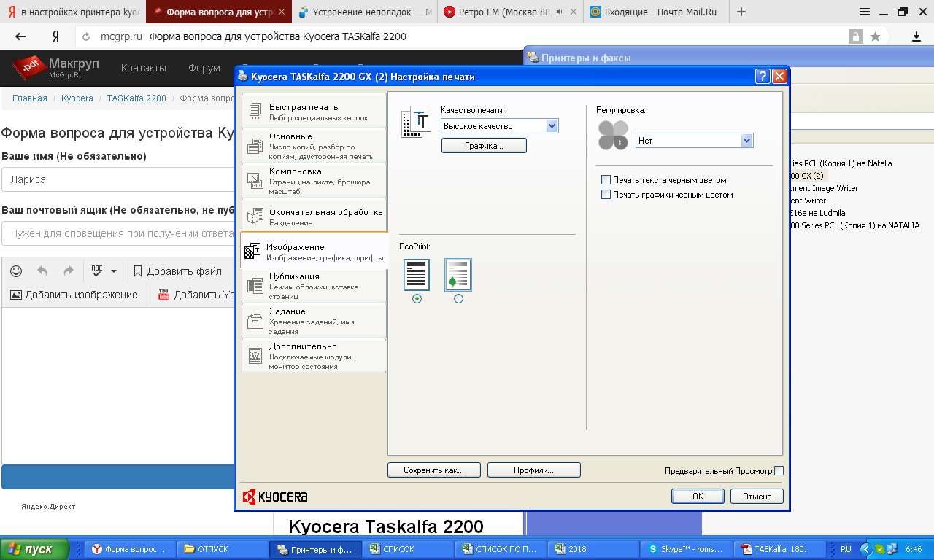Click the Главная breadcrumb link

point(30,98)
